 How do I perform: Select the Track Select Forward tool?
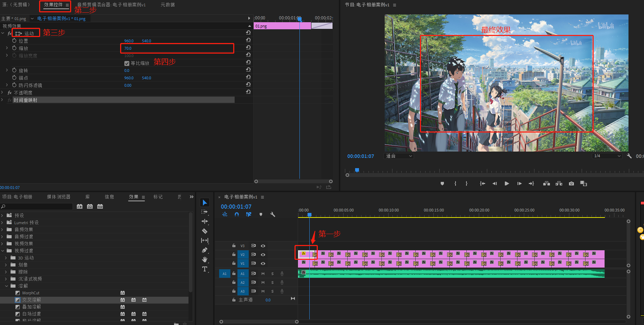205,212
